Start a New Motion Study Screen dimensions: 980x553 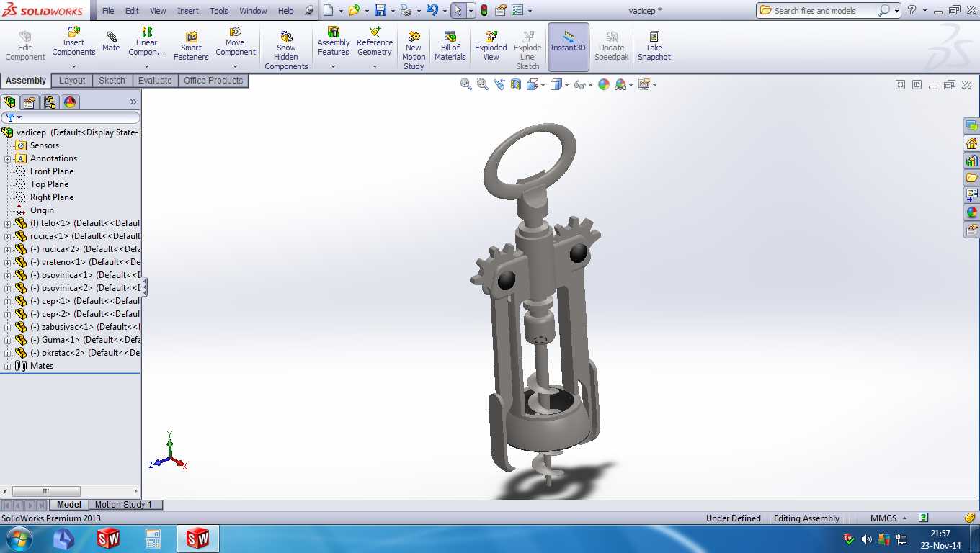pos(414,50)
